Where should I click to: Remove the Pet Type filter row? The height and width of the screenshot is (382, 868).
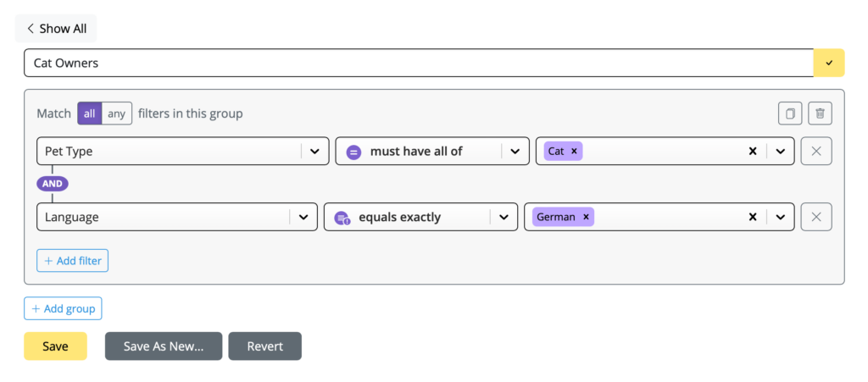click(x=816, y=151)
